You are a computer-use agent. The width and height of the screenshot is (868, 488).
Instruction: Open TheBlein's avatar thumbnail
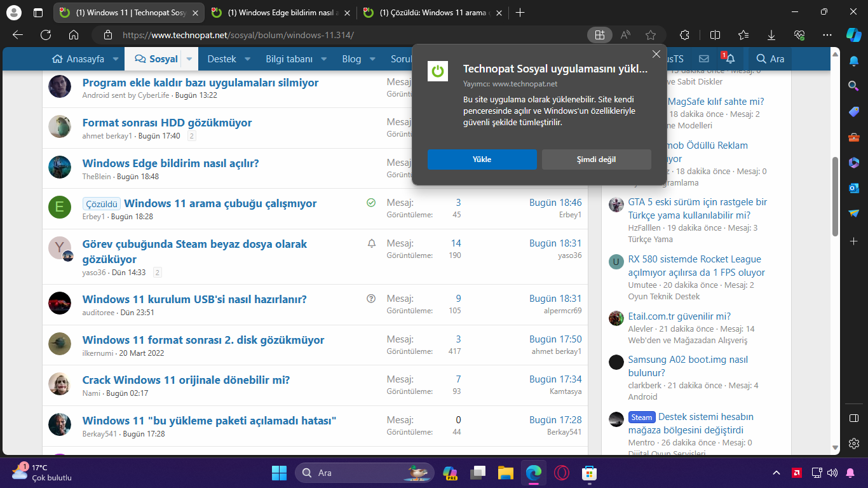[60, 167]
